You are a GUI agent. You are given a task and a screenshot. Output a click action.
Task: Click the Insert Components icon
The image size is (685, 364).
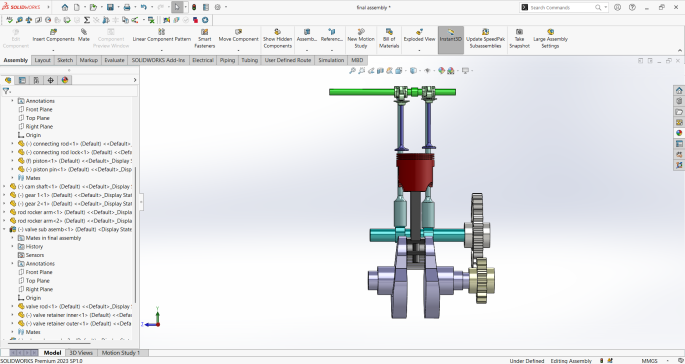point(53,32)
